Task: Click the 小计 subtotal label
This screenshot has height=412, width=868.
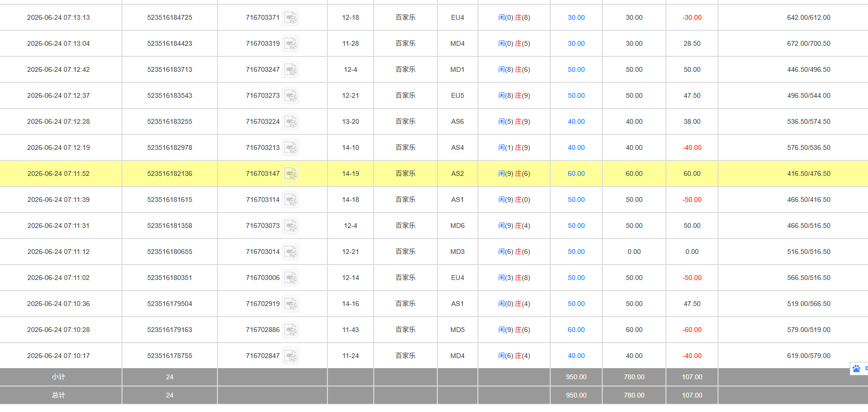Action: click(x=58, y=377)
